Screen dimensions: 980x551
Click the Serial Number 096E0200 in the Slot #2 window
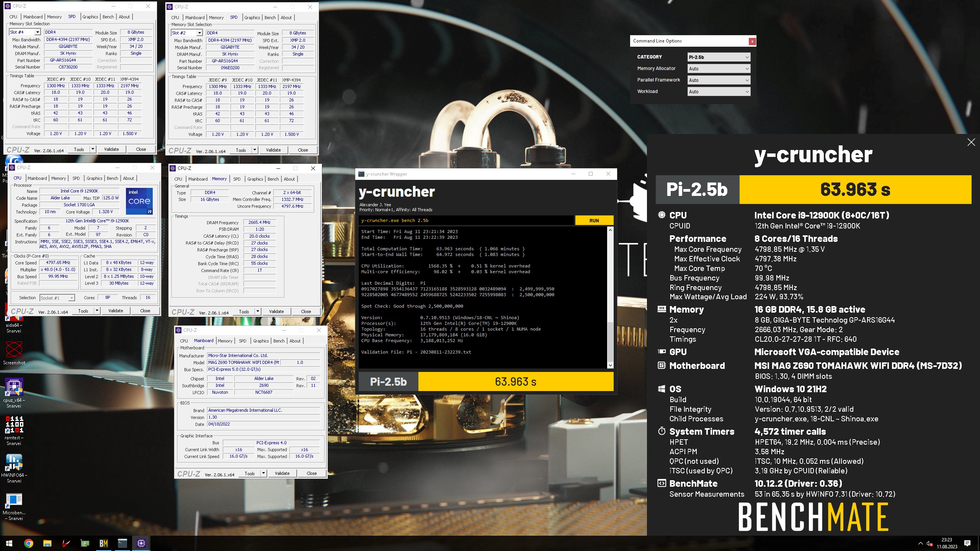(x=230, y=68)
